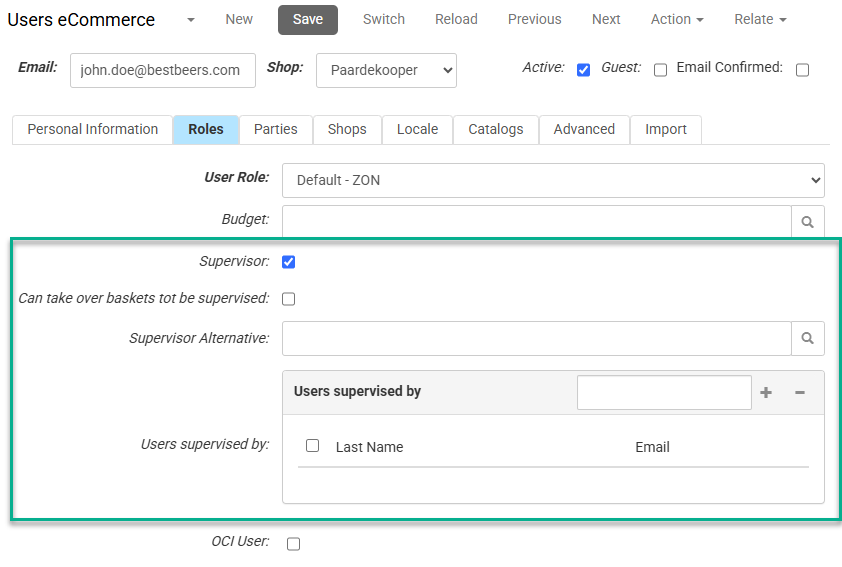Focus the Users supervised by search box
This screenshot has height=567, width=842.
tap(663, 393)
